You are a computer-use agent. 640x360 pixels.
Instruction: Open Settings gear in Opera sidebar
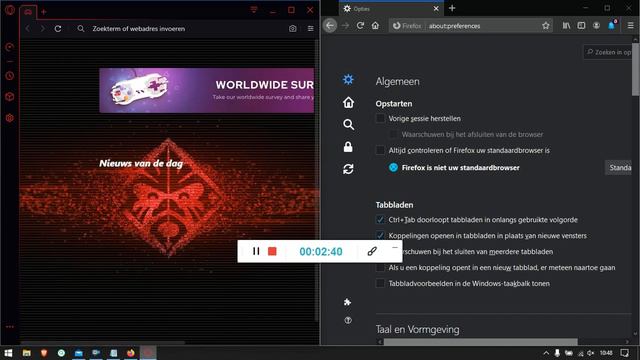click(x=10, y=118)
